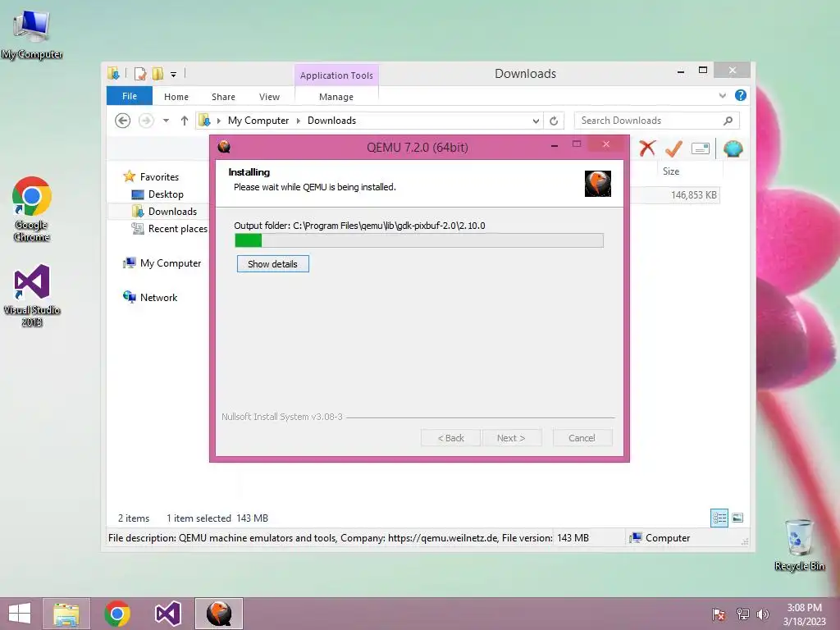The height and width of the screenshot is (630, 840).
Task: Click the red X delete icon in Explorer
Action: click(647, 148)
